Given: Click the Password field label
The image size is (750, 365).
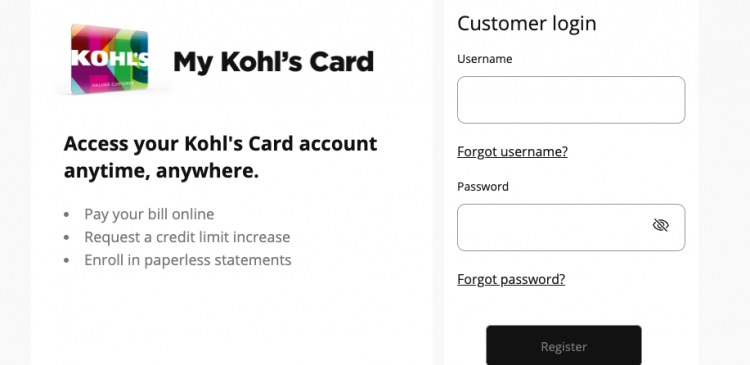Looking at the screenshot, I should click(x=483, y=187).
